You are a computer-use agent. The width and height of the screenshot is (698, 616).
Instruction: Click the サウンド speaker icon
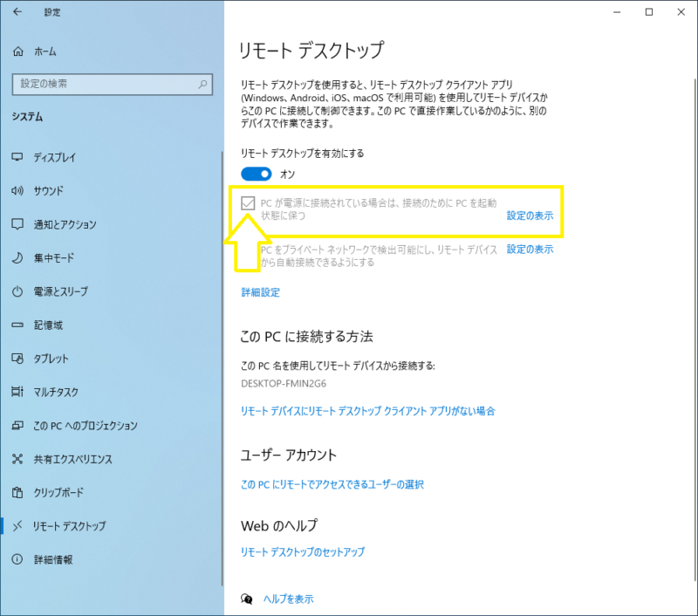(x=17, y=190)
